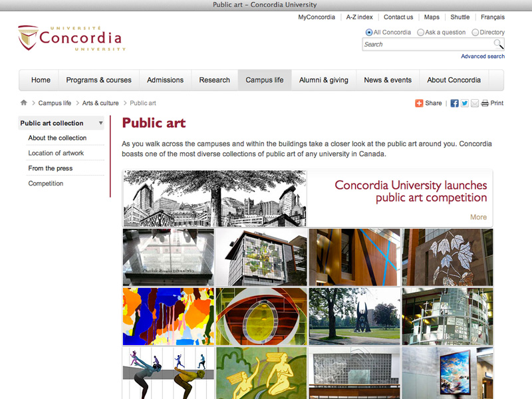532x399 pixels.
Task: Open the colorful abstract mural thumbnail
Action: tap(168, 317)
